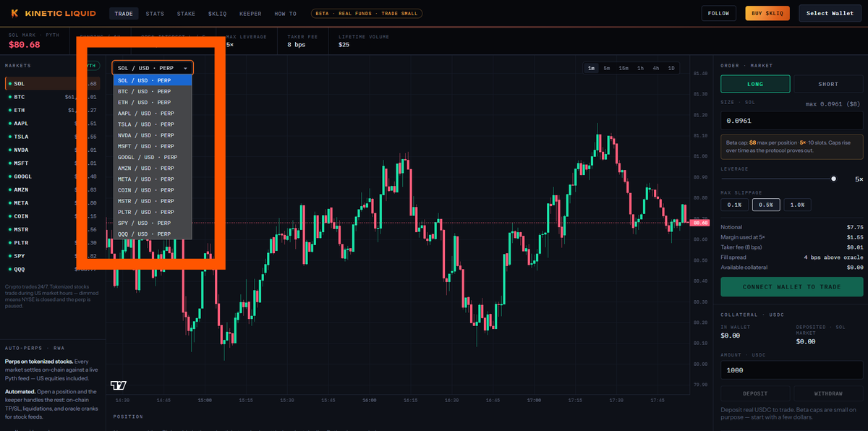The width and height of the screenshot is (868, 431).
Task: Select SOL / USD · PERP highlighted option
Action: coord(153,80)
